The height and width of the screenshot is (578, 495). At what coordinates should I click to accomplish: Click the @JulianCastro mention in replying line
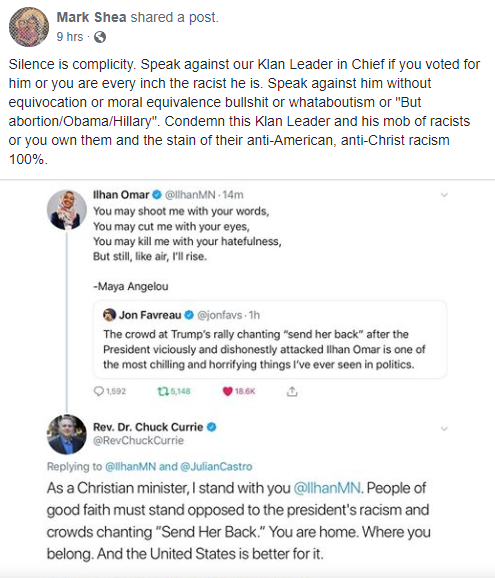(216, 467)
